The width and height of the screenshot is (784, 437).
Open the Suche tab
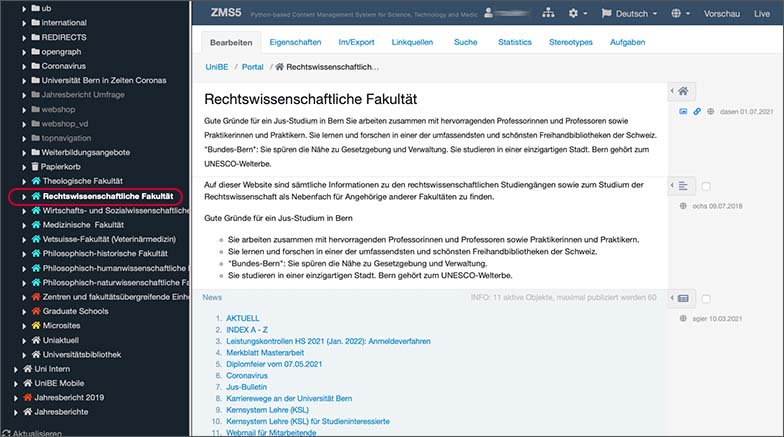(x=465, y=42)
